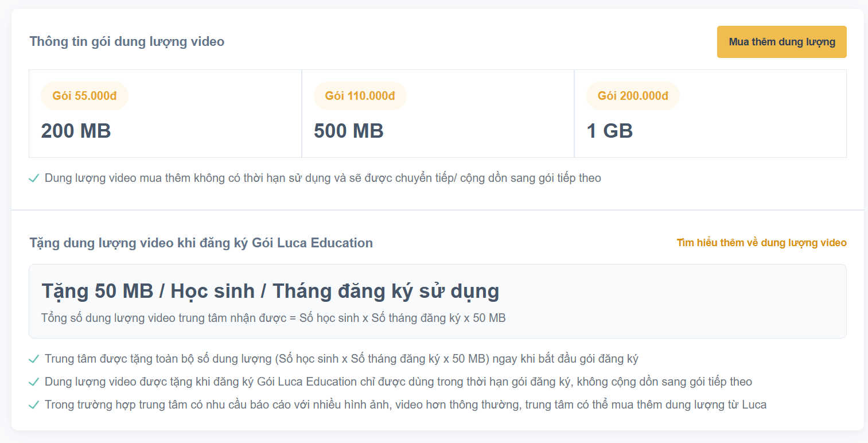Select the Gói 110.000đ badge
868x443 pixels.
[x=360, y=96]
